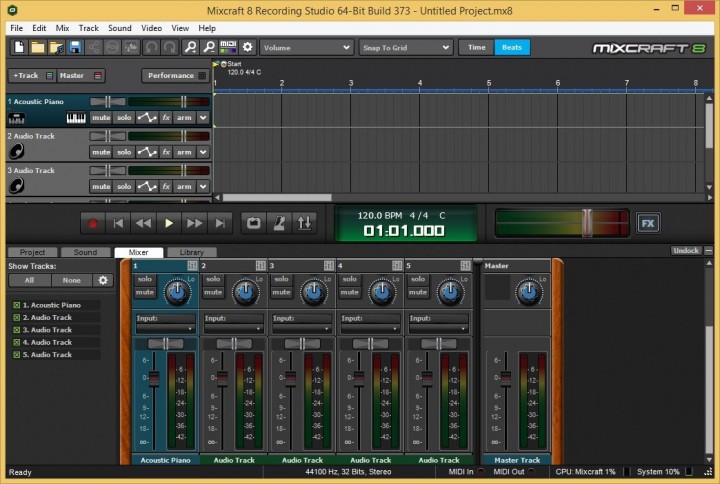This screenshot has height=484, width=720.
Task: Arm track 3 Audio Track
Action: (x=184, y=186)
